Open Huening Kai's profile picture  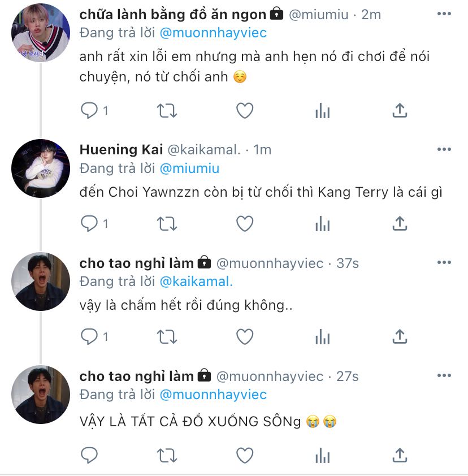pyautogui.click(x=41, y=168)
